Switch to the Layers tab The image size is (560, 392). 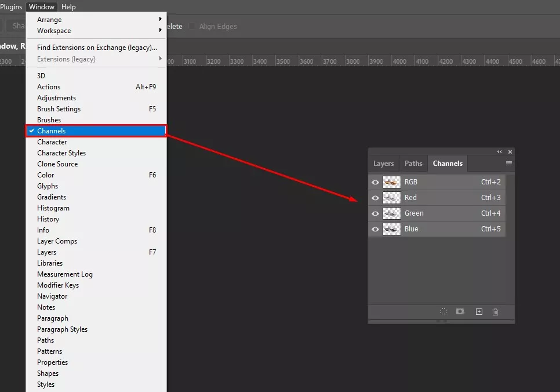coord(383,164)
